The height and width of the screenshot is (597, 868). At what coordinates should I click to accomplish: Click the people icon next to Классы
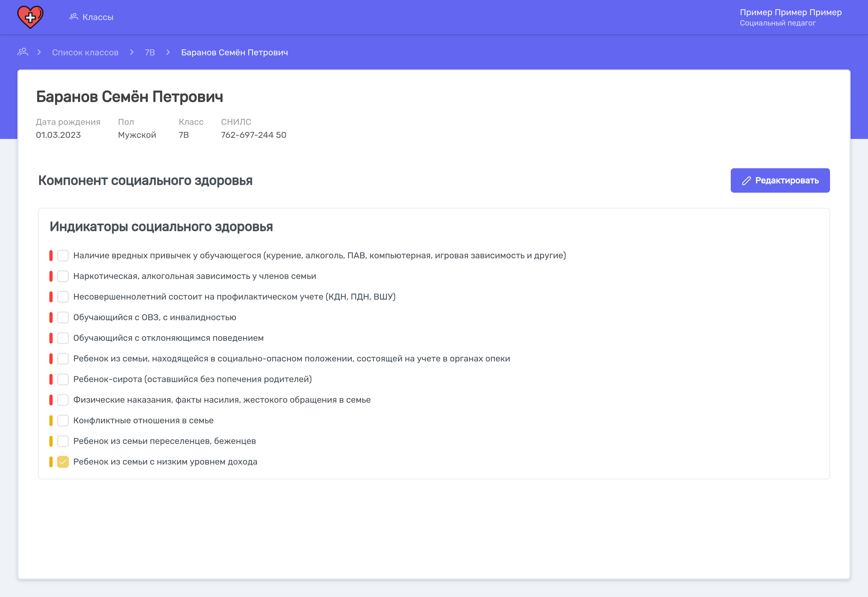click(74, 17)
